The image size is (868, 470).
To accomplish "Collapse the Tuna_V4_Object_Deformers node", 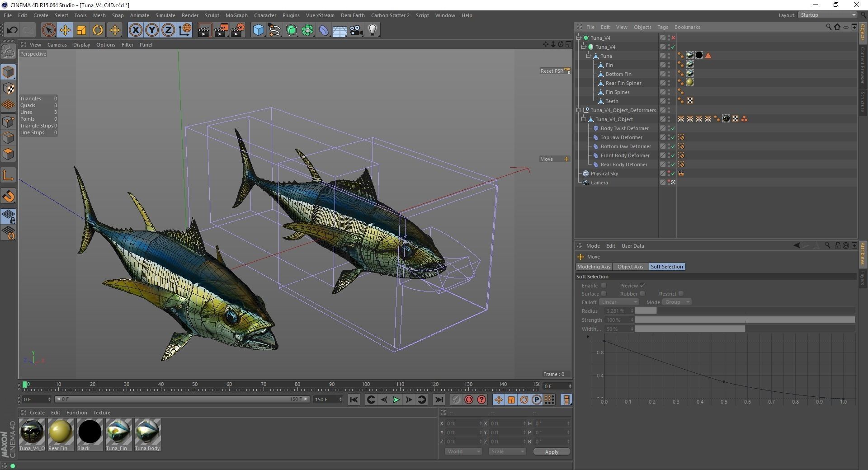I will [579, 110].
